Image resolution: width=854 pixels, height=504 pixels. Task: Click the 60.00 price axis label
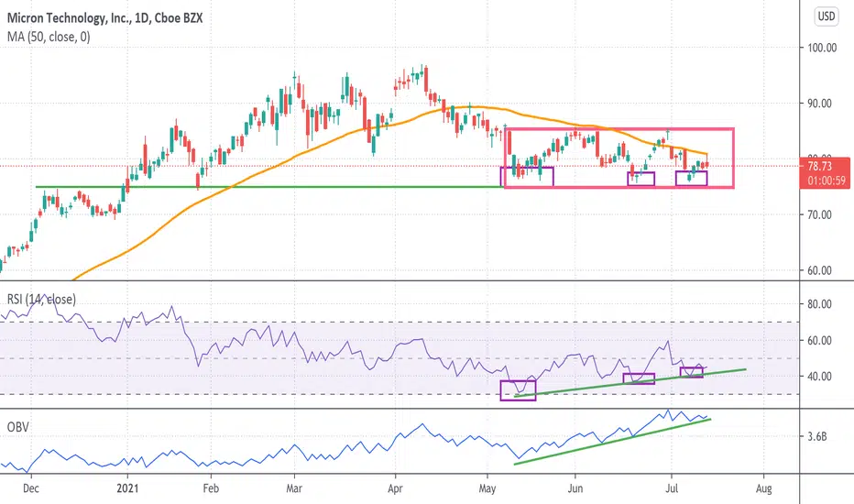(819, 270)
